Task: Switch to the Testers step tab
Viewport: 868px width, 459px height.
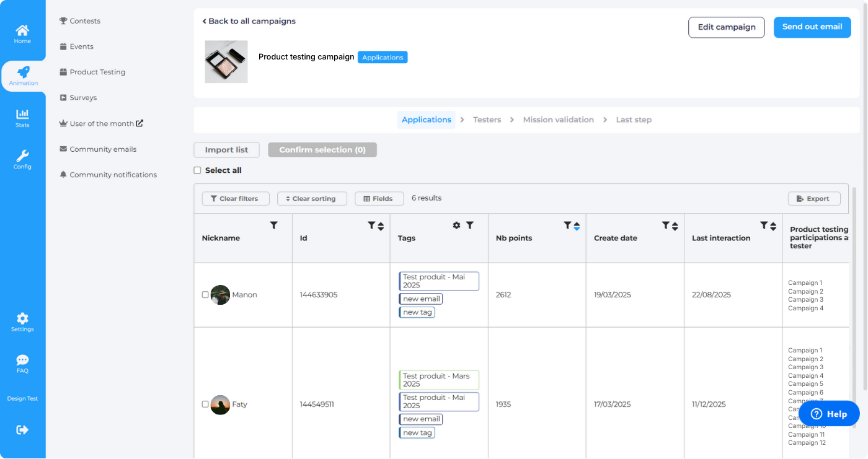Action: [487, 120]
